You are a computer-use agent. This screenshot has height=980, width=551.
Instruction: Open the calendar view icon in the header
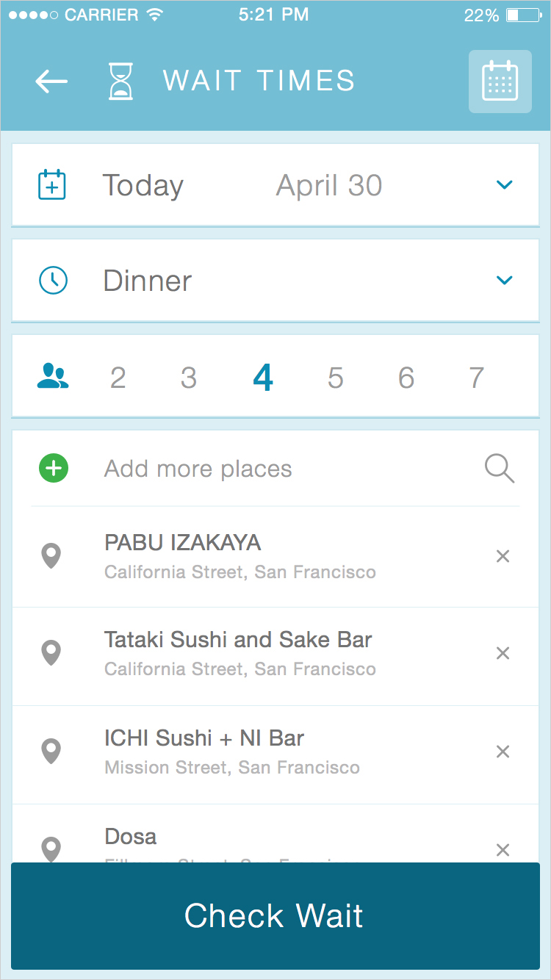pyautogui.click(x=500, y=82)
